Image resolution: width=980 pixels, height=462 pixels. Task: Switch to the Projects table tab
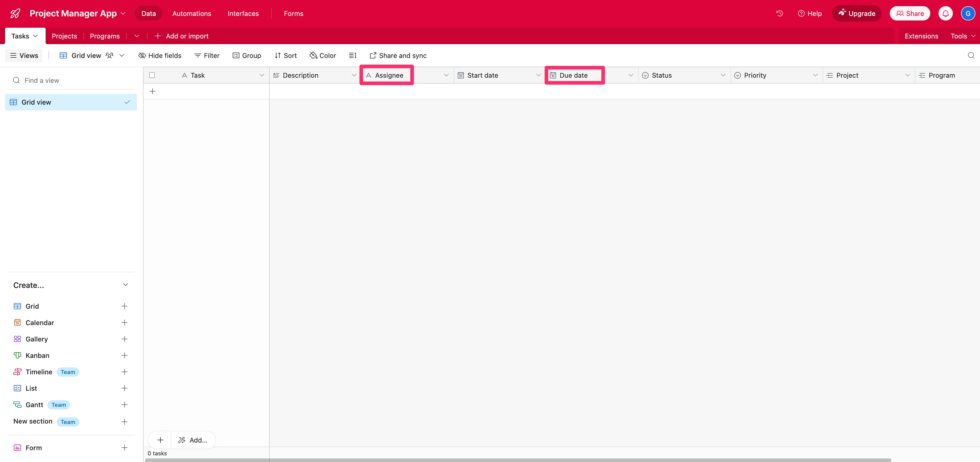(64, 36)
